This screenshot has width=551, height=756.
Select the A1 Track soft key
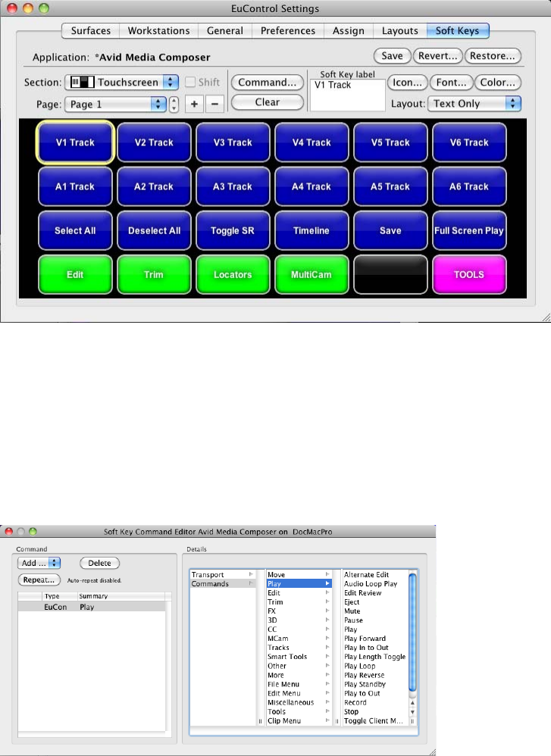(75, 186)
